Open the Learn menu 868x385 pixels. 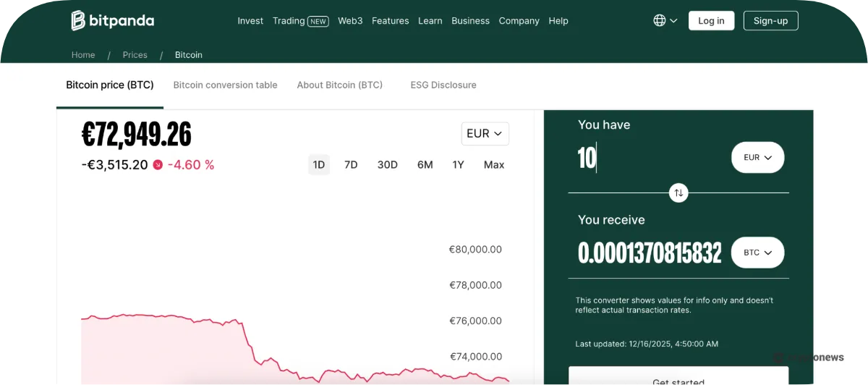point(430,21)
